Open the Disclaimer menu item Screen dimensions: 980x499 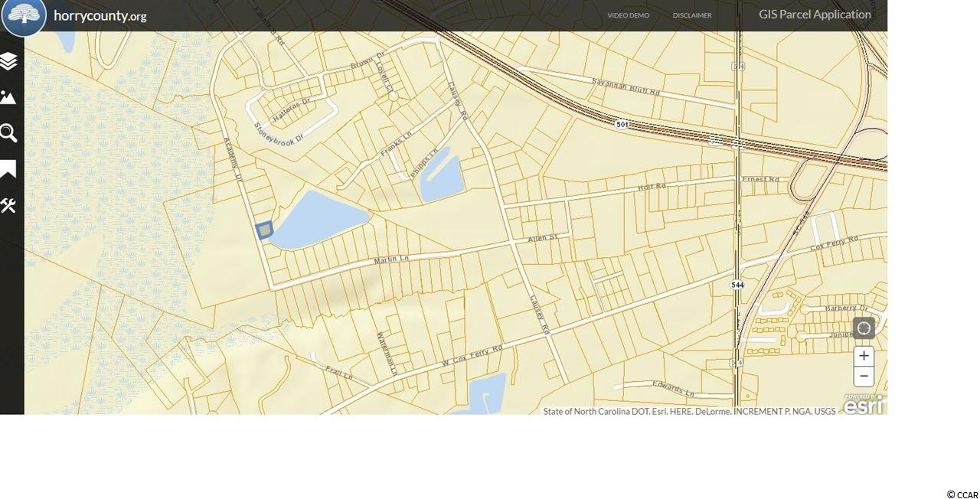click(691, 15)
